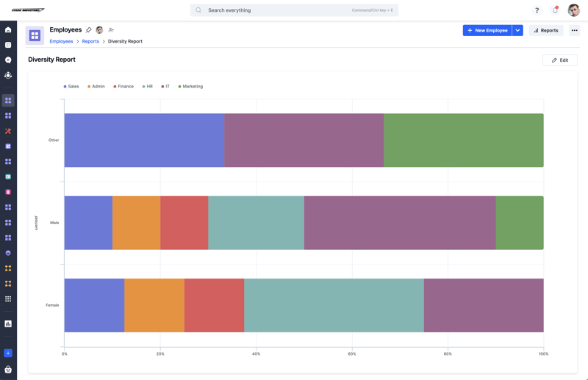Click the New Employee button
588x380 pixels.
point(487,30)
